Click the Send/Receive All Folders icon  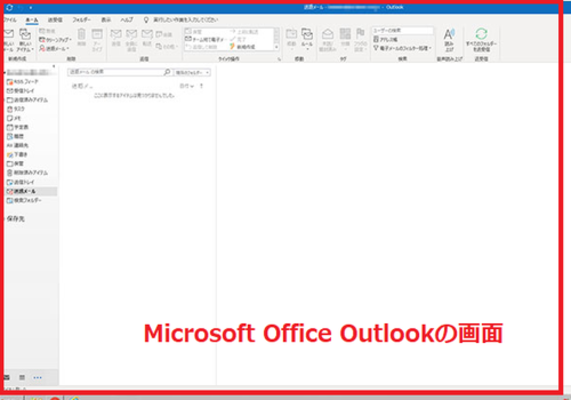[x=481, y=34]
